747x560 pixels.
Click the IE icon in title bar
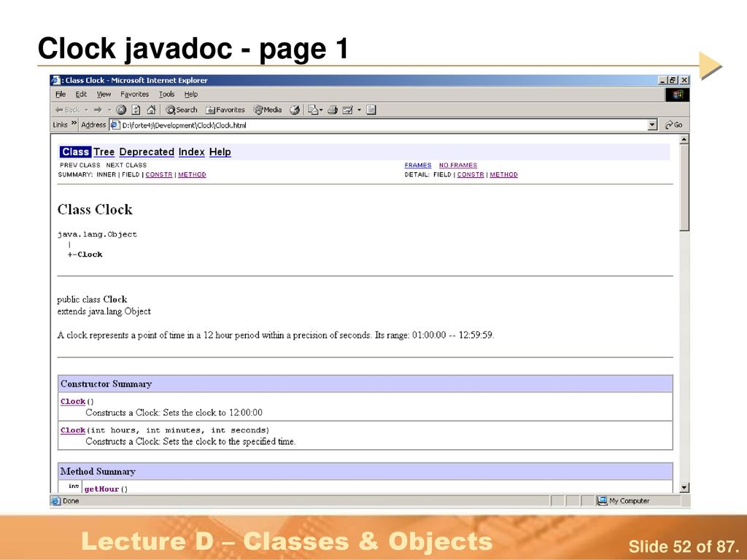tap(55, 80)
